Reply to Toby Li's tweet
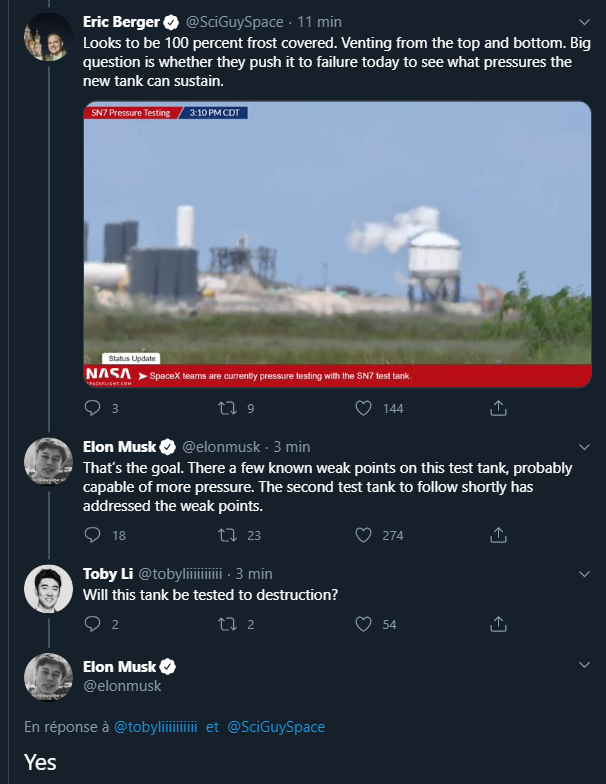Screen dimensions: 606x784 [x=93, y=624]
